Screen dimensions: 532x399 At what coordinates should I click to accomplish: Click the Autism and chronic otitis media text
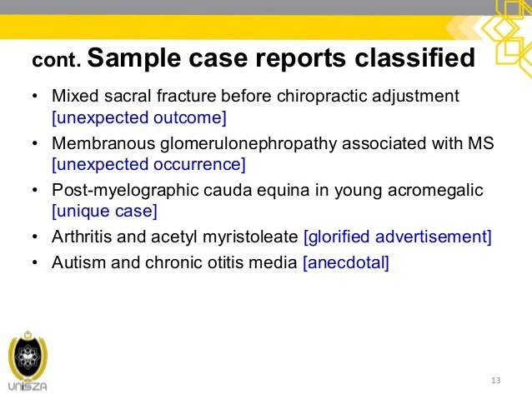click(x=174, y=263)
